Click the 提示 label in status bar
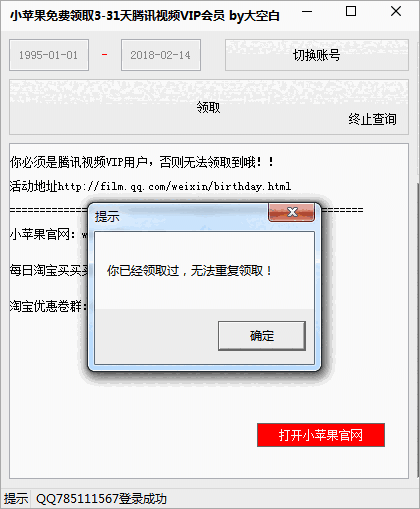 [x=16, y=499]
